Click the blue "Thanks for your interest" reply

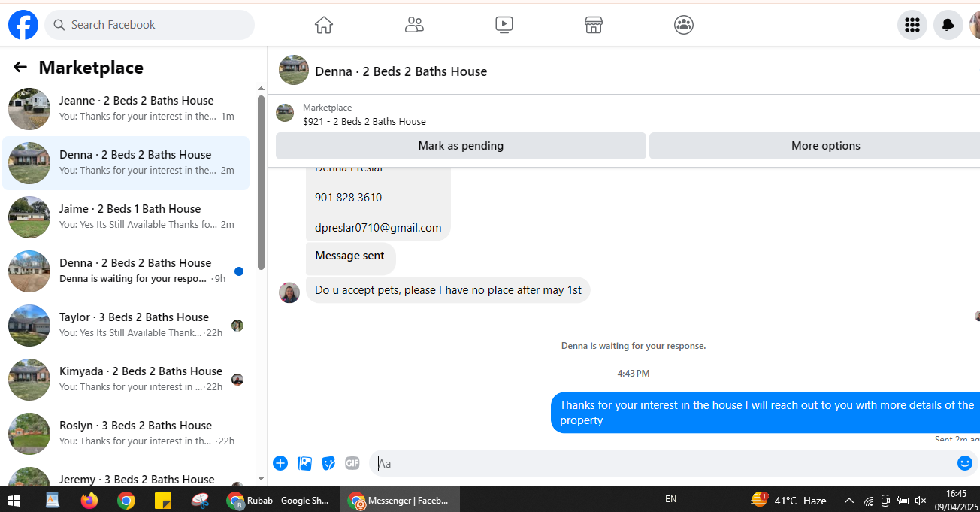(765, 413)
